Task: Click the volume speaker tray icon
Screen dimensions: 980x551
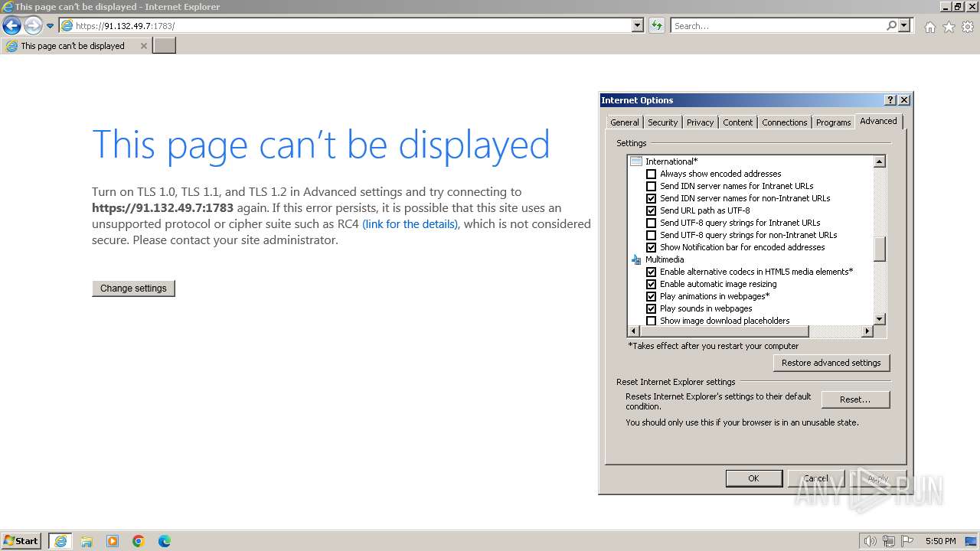Action: coord(871,541)
